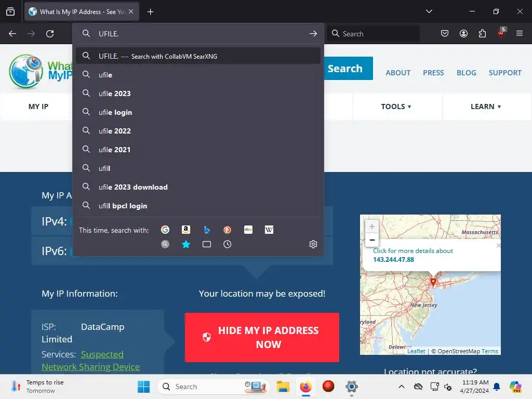Click the separate Search box in toolbar
The width and height of the screenshot is (532, 399).
point(373,34)
